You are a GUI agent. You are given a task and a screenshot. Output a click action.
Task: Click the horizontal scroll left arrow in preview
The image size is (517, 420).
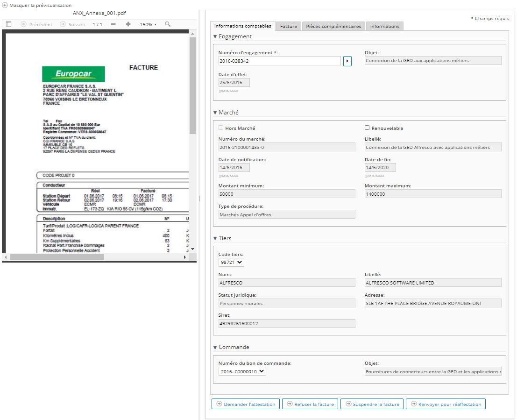pyautogui.click(x=6, y=257)
